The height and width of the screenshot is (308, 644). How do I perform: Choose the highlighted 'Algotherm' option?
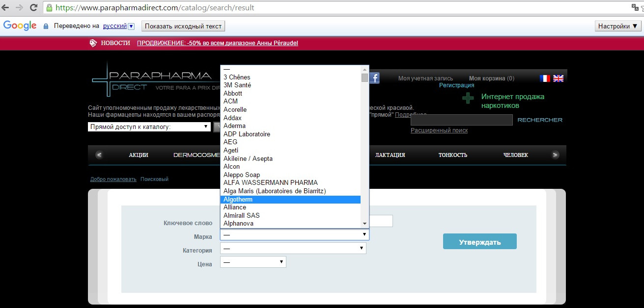[290, 199]
